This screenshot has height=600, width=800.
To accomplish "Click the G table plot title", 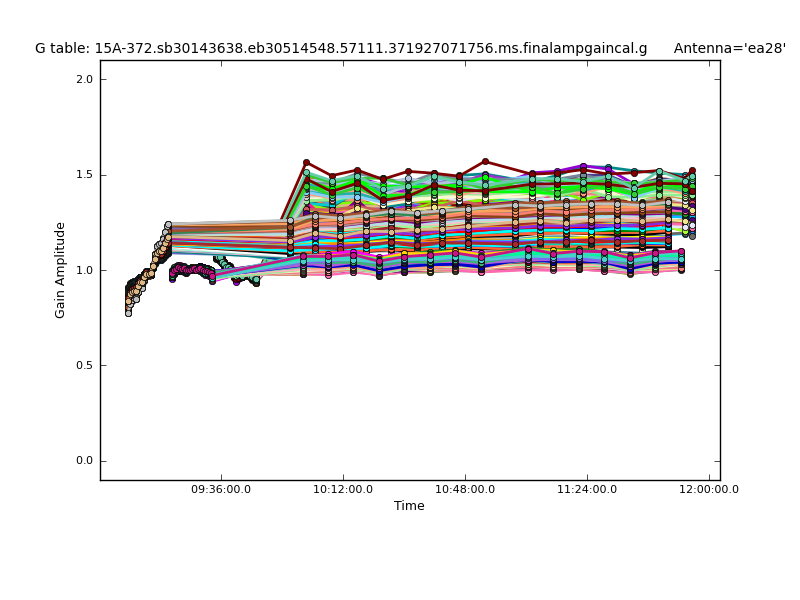I will coord(340,48).
